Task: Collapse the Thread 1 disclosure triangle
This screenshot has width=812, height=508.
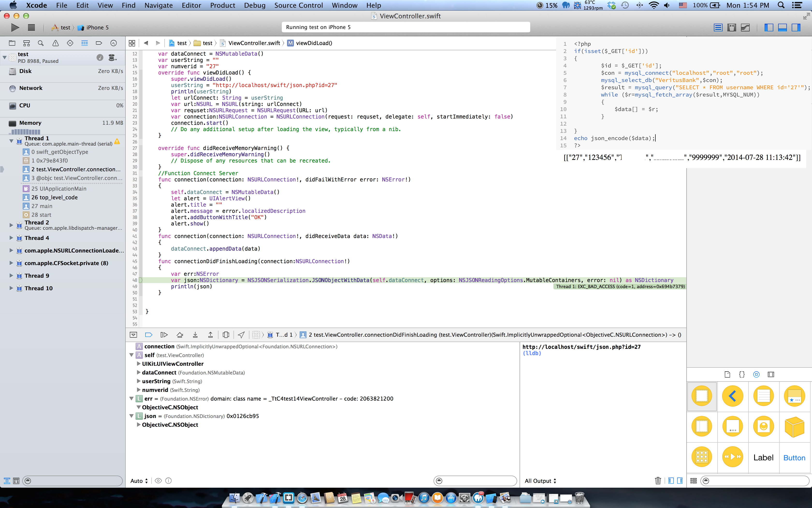Action: 11,141
